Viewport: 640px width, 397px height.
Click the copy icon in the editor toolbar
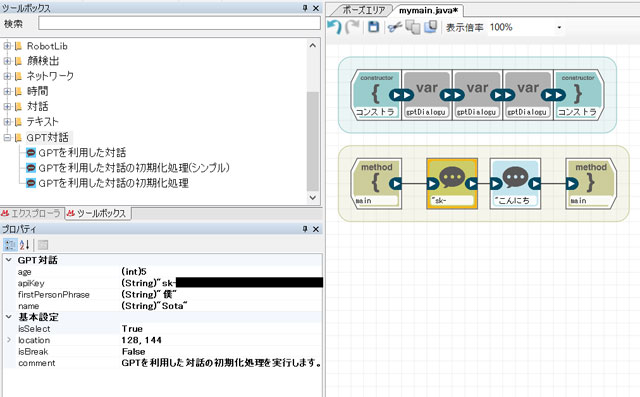(413, 27)
